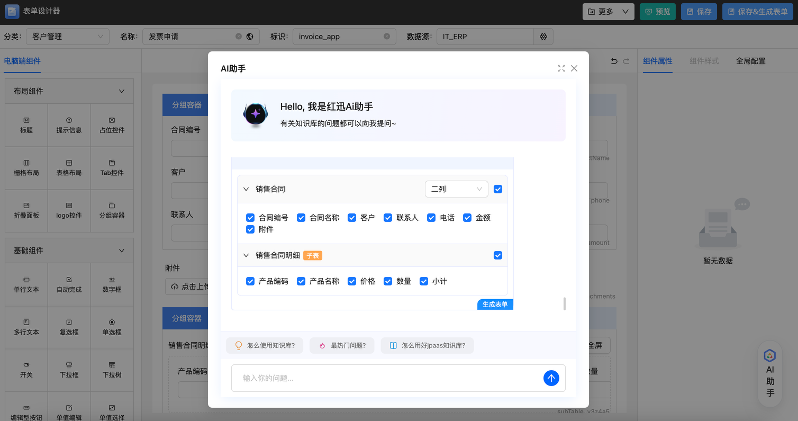Image resolution: width=798 pixels, height=421 pixels.
Task: Uncheck the 价格 field checkbox
Action: [x=352, y=281]
